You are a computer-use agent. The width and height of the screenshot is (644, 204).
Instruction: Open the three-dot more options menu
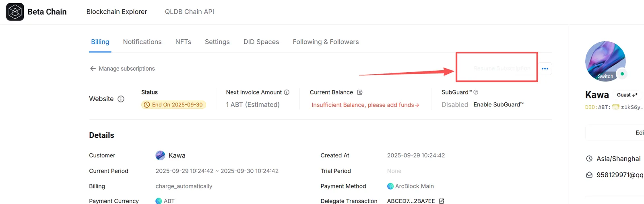[545, 69]
